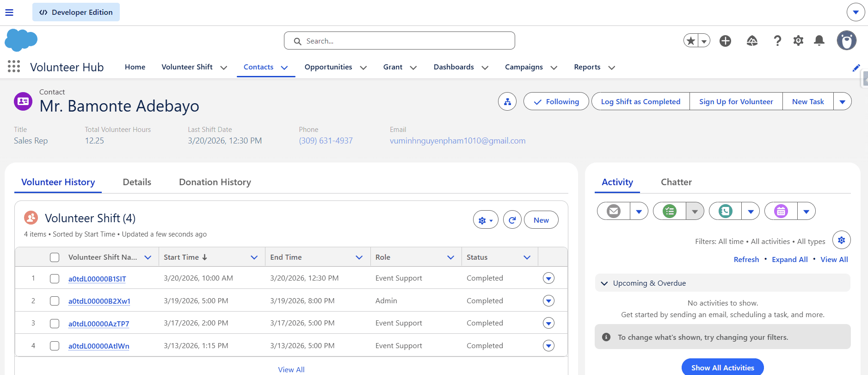This screenshot has height=375, width=868.
Task: Open the Help question mark icon
Action: pos(777,41)
